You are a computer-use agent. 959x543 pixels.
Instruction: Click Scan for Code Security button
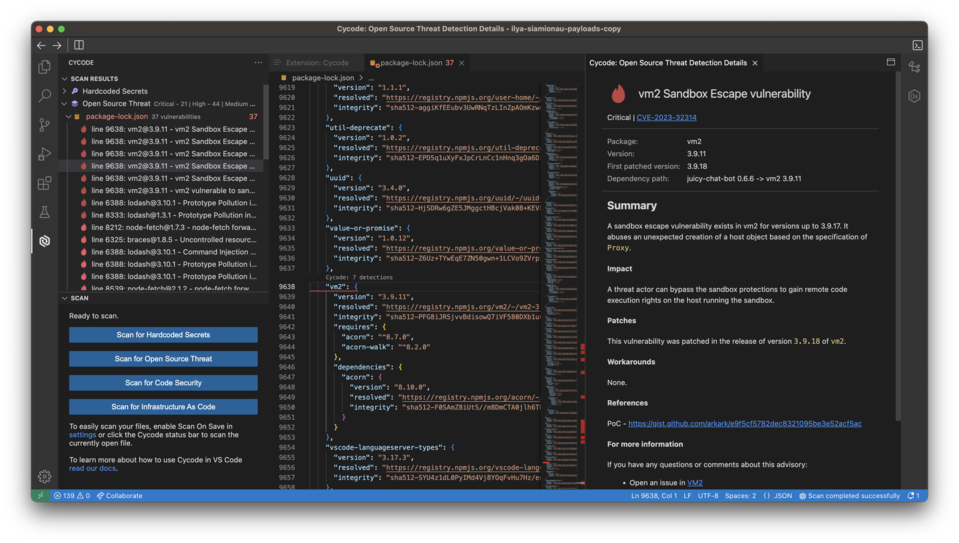163,383
